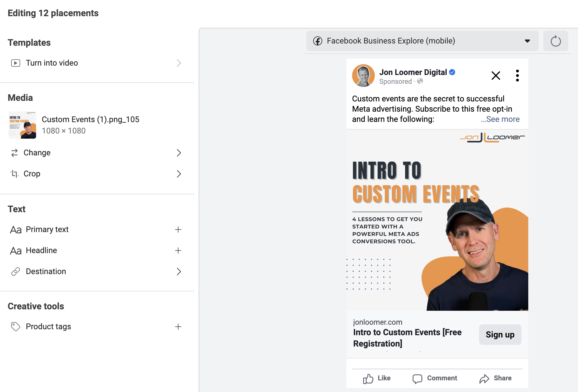Add a Headline with the plus button
578x392 pixels.
pos(178,251)
